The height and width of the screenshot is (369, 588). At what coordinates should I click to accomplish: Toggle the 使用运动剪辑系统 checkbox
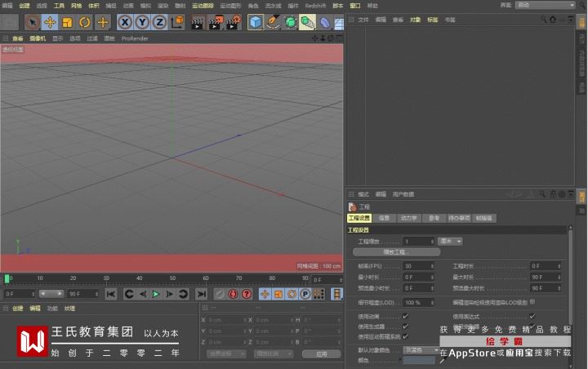click(x=405, y=336)
